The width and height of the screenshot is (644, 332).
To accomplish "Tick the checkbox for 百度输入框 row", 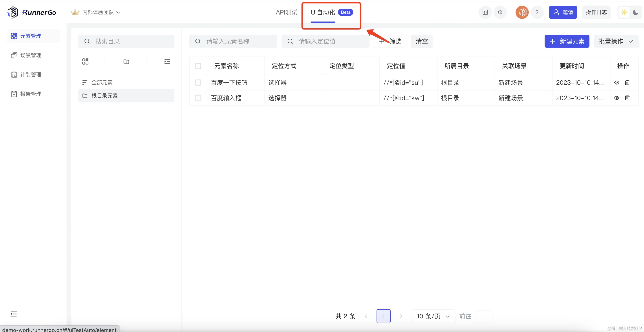I will pyautogui.click(x=198, y=98).
